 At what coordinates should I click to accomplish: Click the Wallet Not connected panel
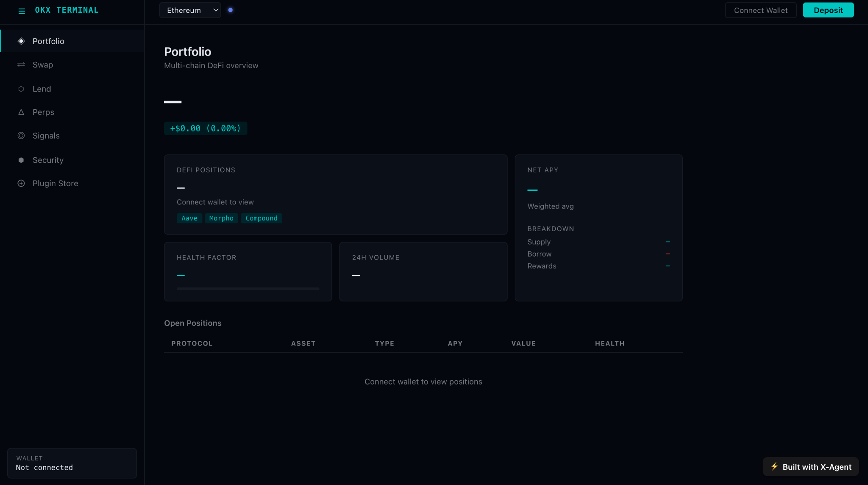[x=72, y=463]
